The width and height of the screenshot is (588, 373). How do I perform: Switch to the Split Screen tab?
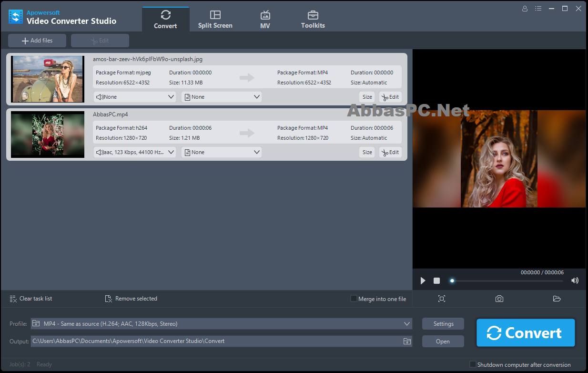215,20
